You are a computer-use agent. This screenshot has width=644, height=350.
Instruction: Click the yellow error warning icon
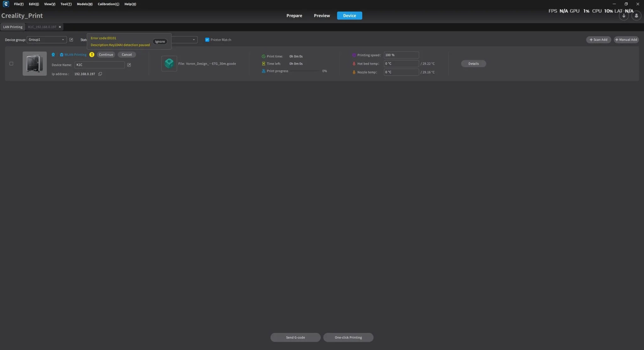tap(92, 55)
